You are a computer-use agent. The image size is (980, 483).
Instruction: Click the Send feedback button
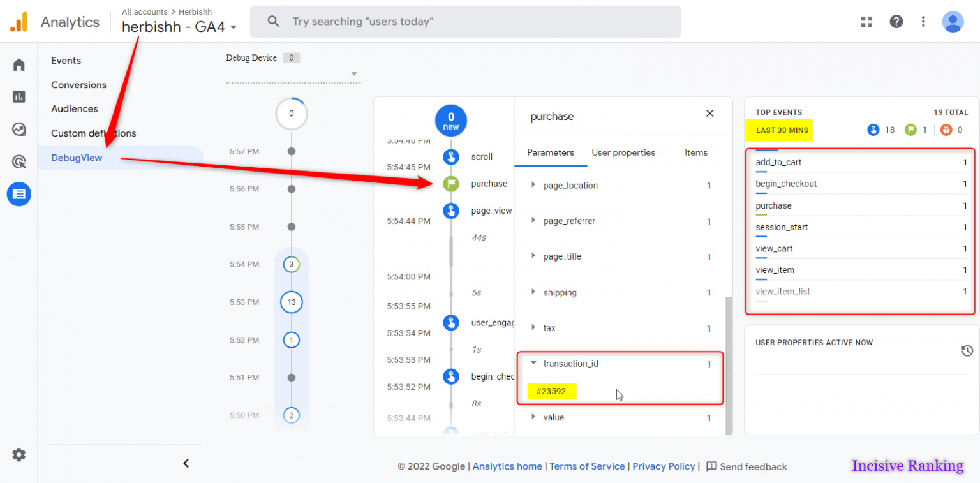click(746, 466)
